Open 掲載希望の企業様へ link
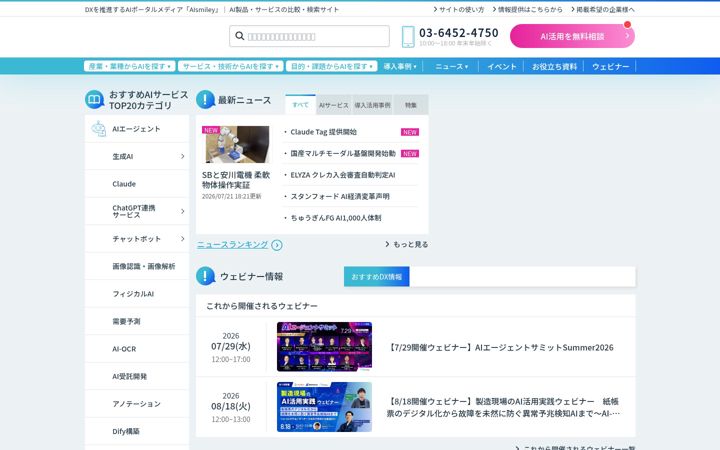The width and height of the screenshot is (720, 450). pyautogui.click(x=603, y=9)
